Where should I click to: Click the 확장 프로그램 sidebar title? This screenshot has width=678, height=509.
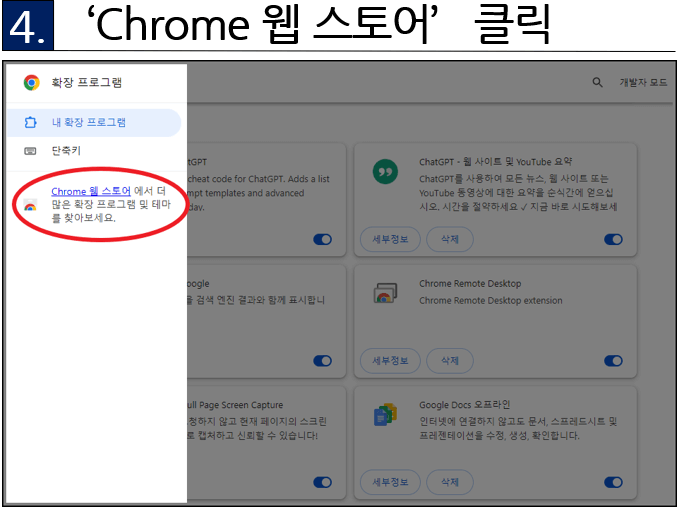coord(86,83)
